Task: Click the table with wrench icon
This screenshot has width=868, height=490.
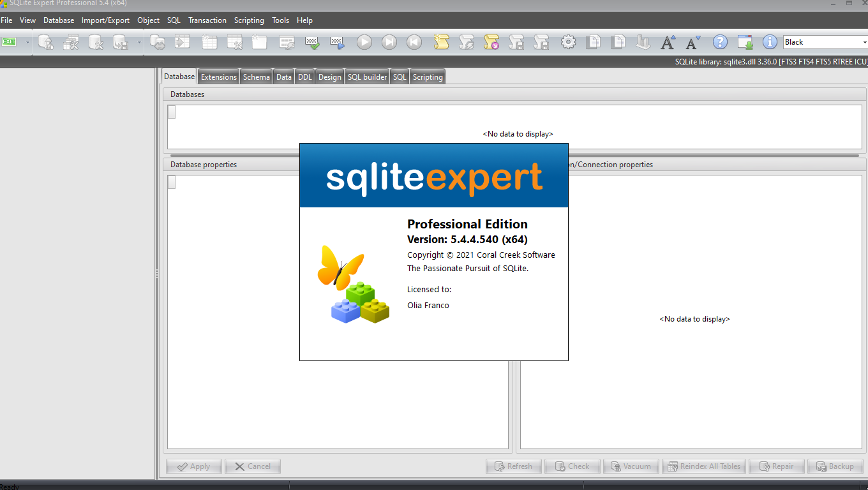Action: pos(235,42)
